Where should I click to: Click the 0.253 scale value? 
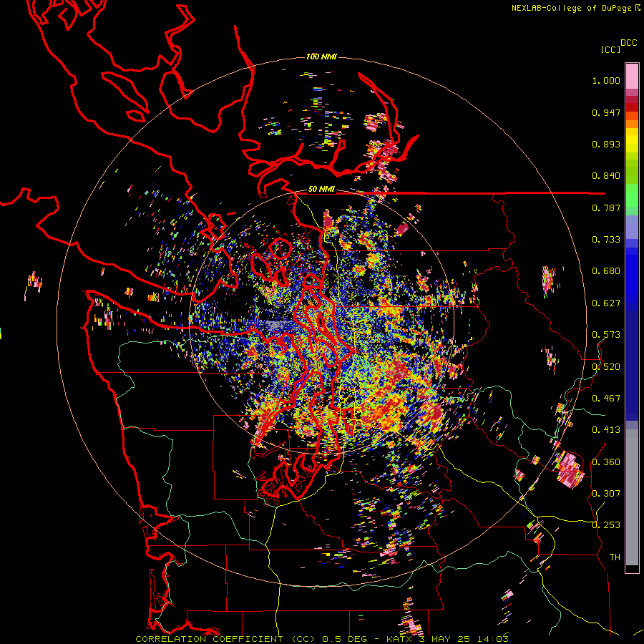pos(606,525)
